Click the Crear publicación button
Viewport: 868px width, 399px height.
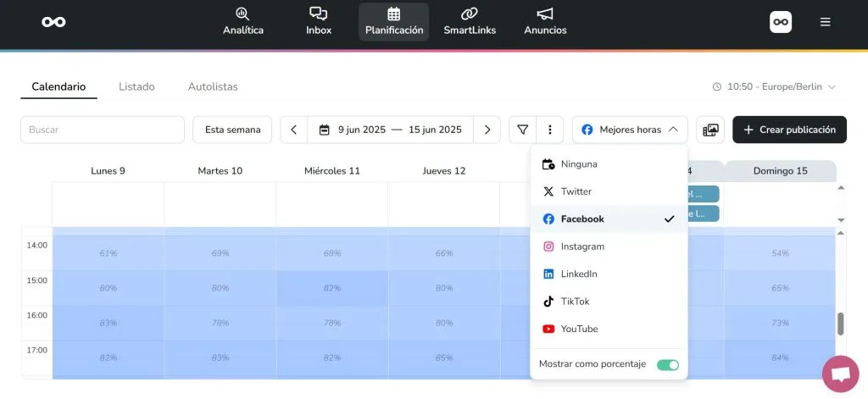789,130
